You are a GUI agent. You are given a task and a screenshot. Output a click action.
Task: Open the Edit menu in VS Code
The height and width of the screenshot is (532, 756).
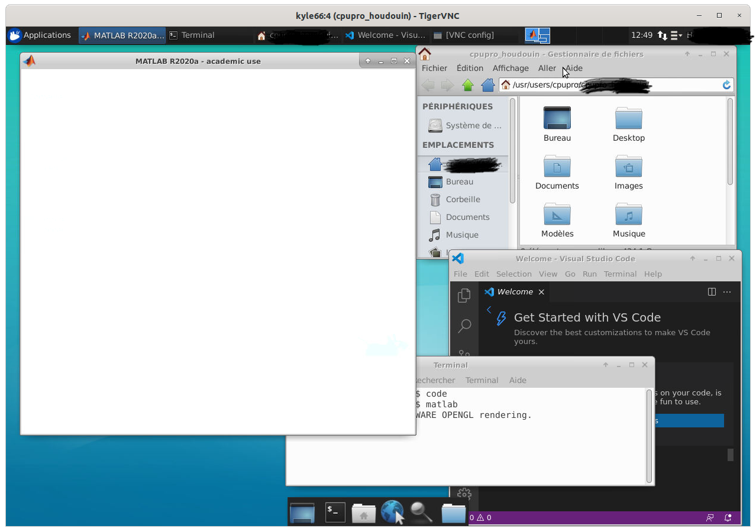(x=482, y=274)
